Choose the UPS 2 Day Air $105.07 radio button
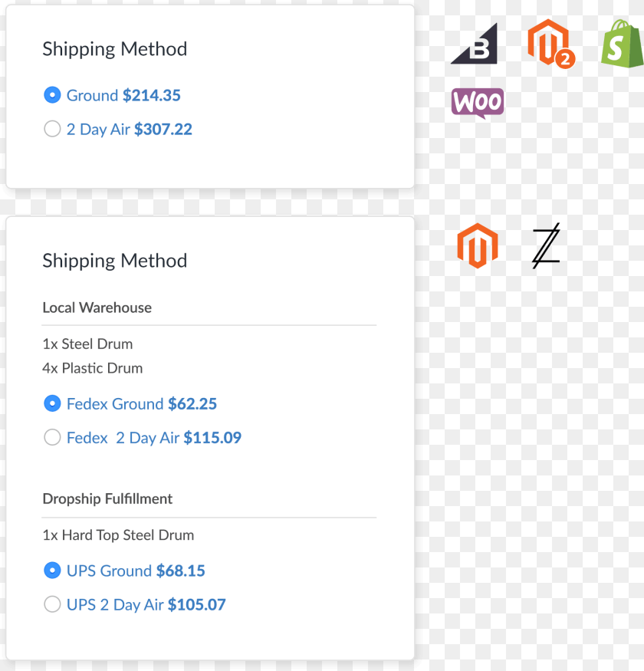The height and width of the screenshot is (671, 644). point(52,604)
